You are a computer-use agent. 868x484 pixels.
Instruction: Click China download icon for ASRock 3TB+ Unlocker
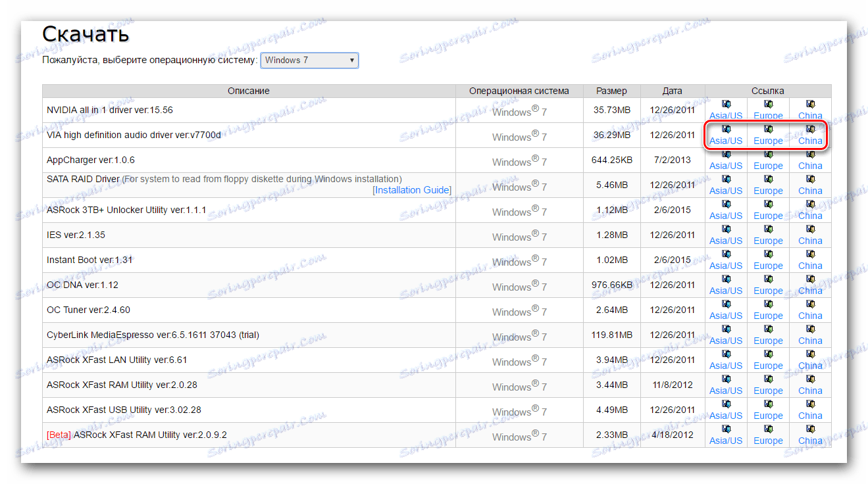[810, 204]
